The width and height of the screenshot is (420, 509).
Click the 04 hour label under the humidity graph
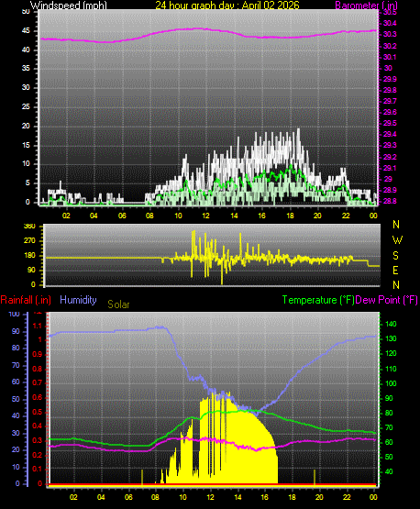point(101,497)
